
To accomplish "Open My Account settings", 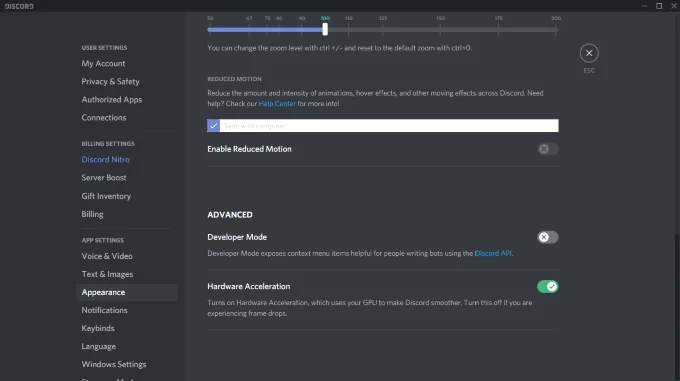I will (103, 63).
